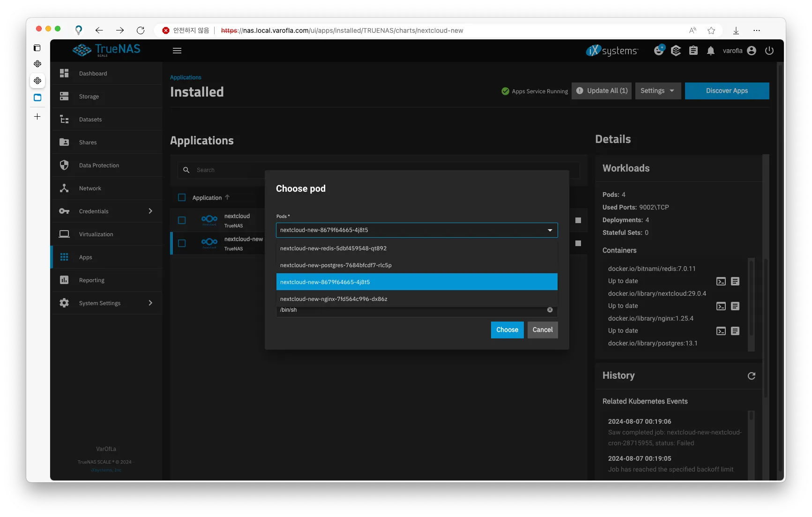Click the browser address bar URL
Image resolution: width=812 pixels, height=517 pixels.
342,30
